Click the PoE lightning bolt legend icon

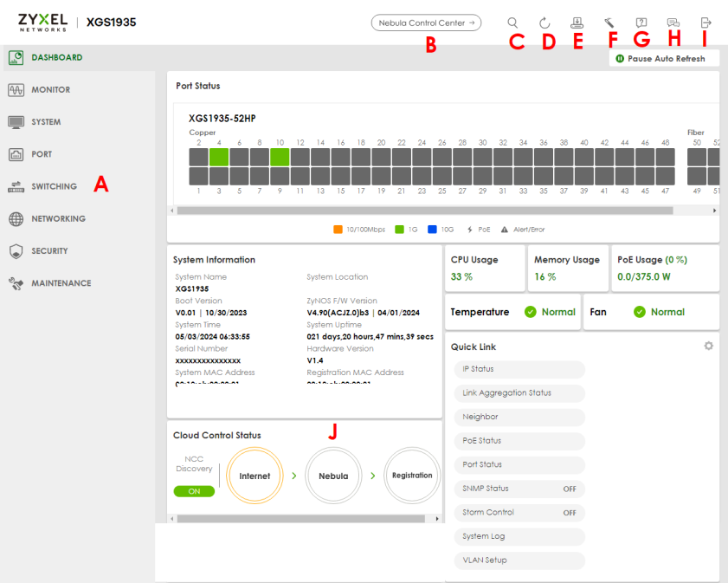470,230
